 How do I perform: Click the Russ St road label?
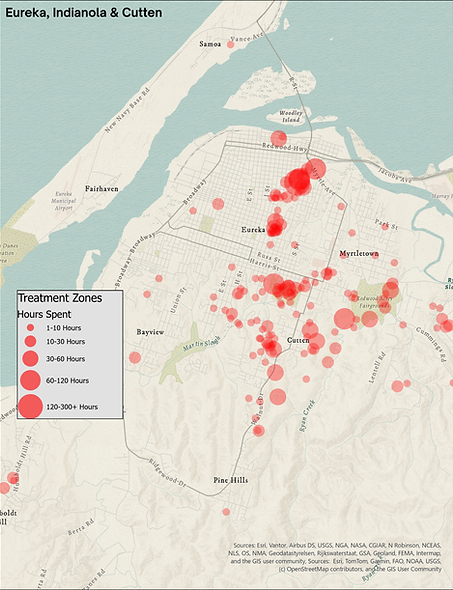click(x=269, y=258)
